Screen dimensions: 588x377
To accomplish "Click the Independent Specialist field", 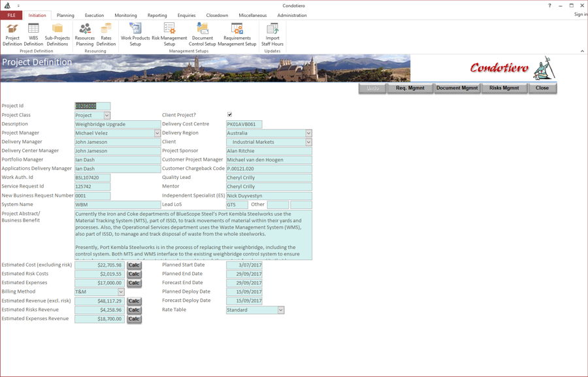I will coord(269,196).
